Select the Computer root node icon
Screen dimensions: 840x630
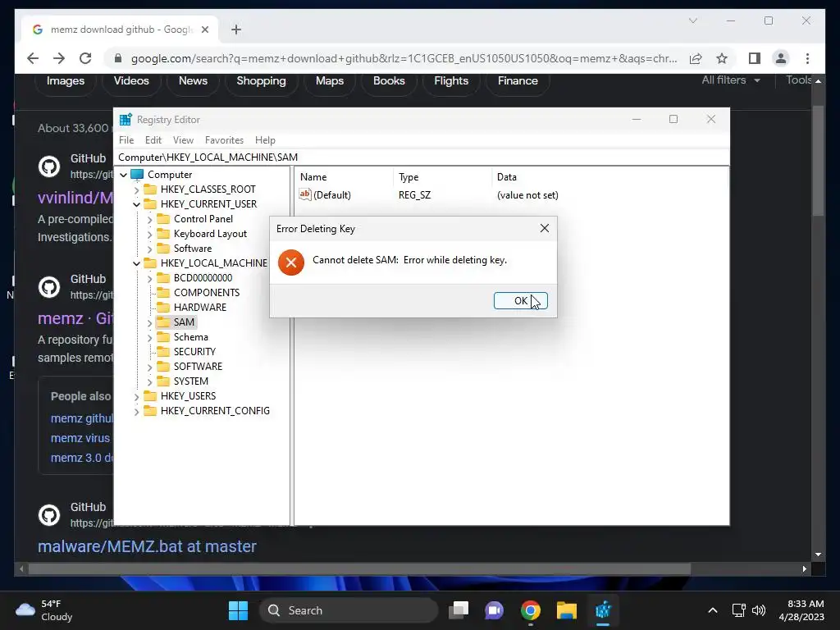[x=137, y=175]
